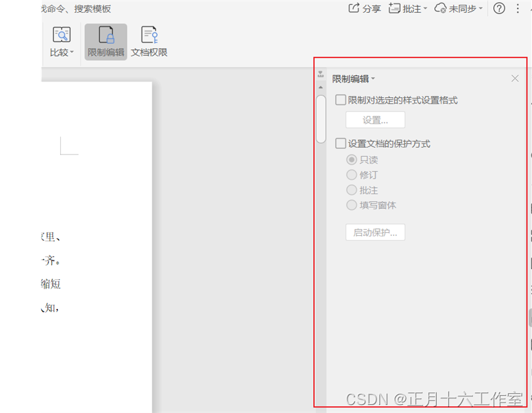Open the 批注 comments dropdown
The width and height of the screenshot is (532, 413).
[408, 9]
